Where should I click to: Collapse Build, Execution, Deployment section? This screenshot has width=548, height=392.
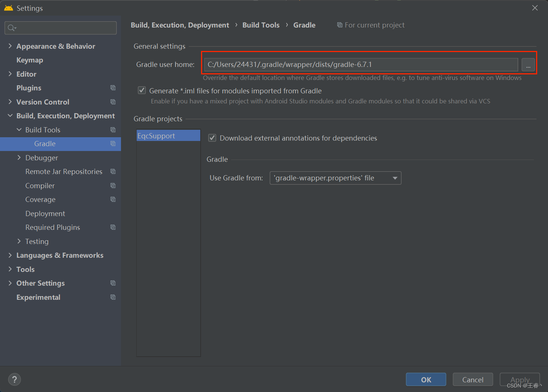tap(10, 116)
